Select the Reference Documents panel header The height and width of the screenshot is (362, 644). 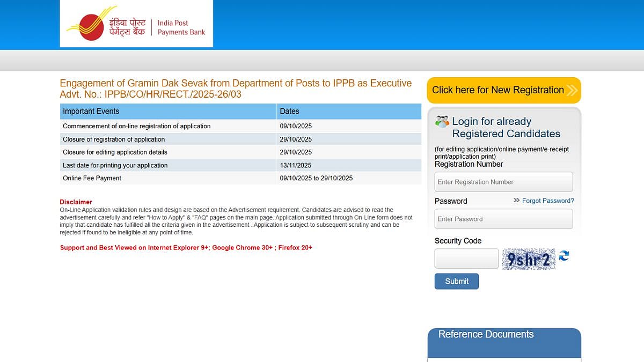point(486,334)
